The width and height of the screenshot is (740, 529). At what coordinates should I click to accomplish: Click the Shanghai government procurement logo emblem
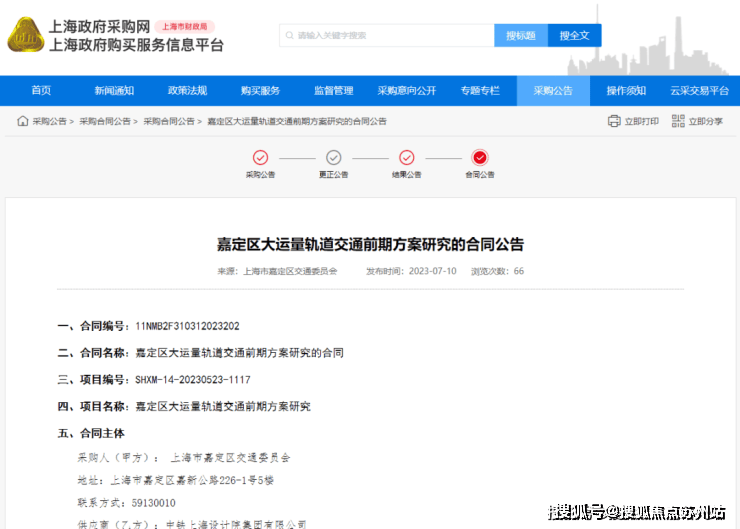(x=26, y=36)
